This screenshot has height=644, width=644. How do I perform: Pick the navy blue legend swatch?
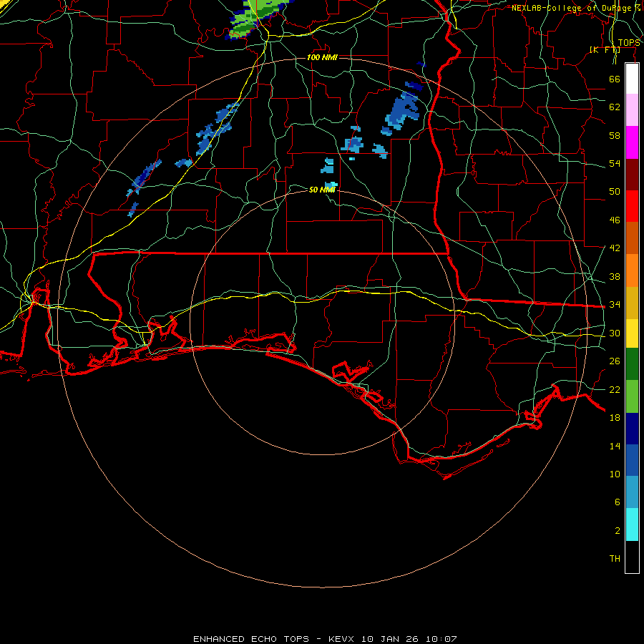click(x=632, y=429)
